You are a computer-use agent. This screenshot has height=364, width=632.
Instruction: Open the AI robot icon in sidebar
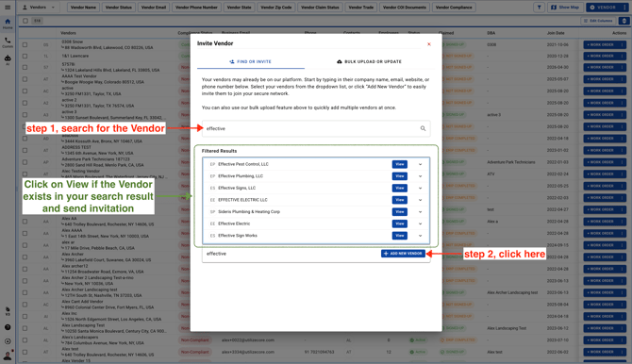pyautogui.click(x=8, y=59)
